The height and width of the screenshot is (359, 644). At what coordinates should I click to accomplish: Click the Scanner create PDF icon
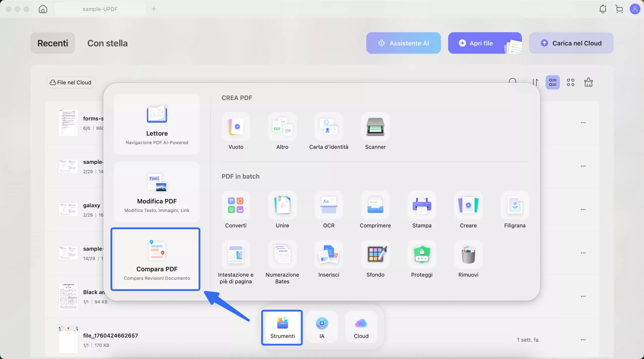375,127
